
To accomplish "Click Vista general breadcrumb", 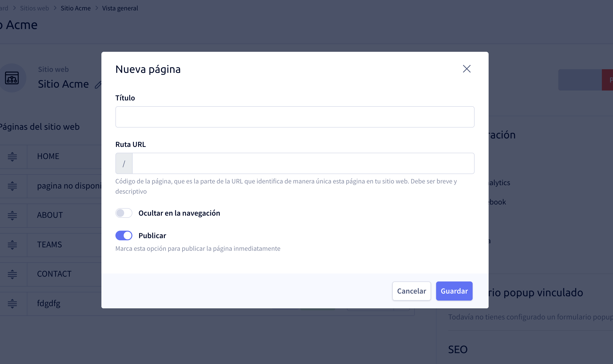I will (x=120, y=8).
